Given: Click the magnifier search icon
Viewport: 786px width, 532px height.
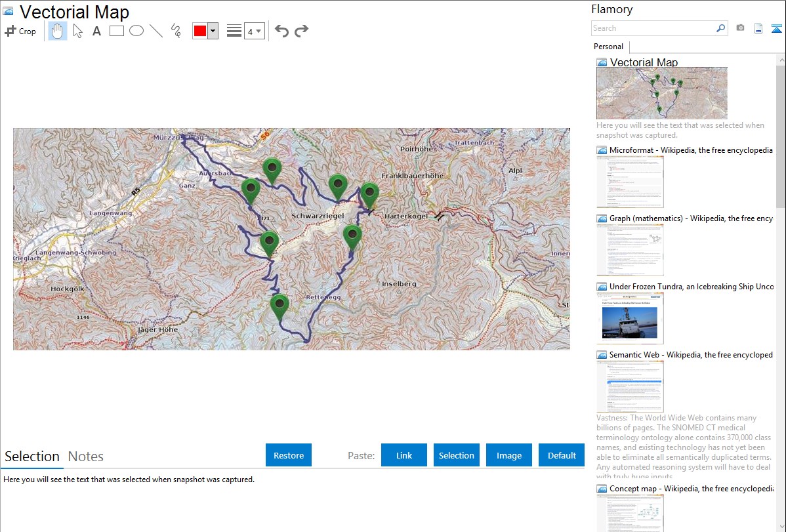Looking at the screenshot, I should coord(720,28).
